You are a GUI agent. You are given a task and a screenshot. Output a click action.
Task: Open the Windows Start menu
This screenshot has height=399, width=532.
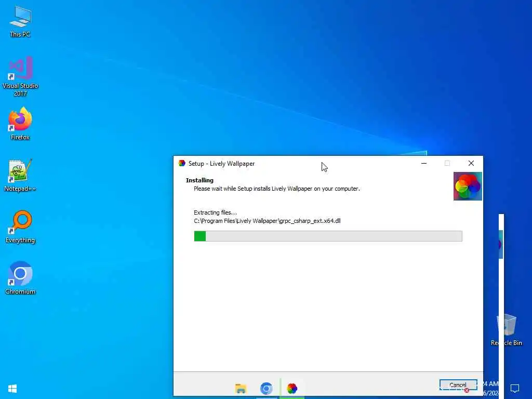12,389
